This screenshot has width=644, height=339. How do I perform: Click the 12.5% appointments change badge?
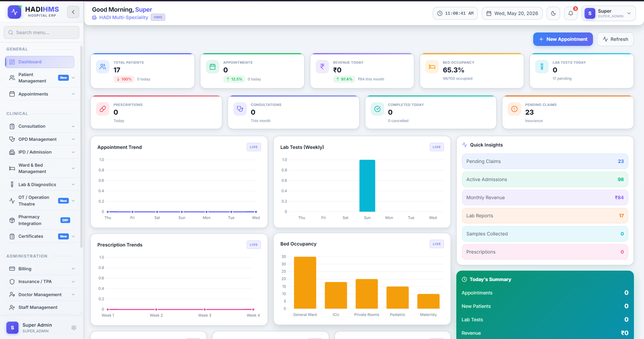click(x=234, y=79)
